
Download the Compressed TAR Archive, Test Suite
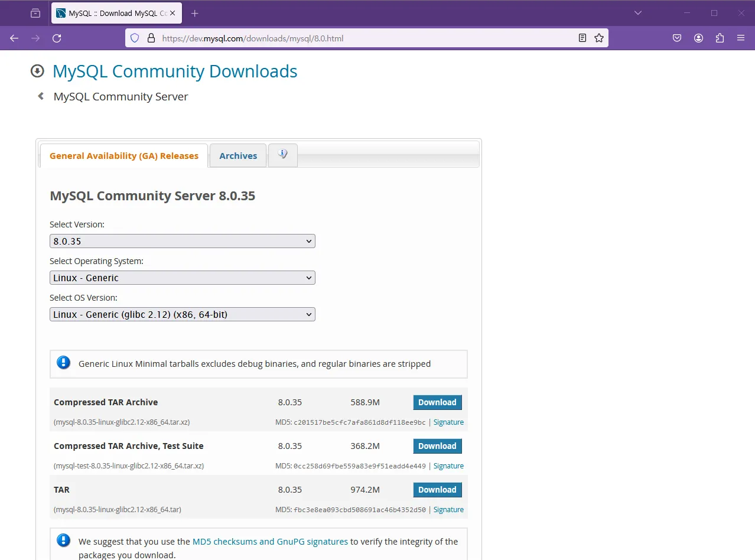pyautogui.click(x=437, y=446)
